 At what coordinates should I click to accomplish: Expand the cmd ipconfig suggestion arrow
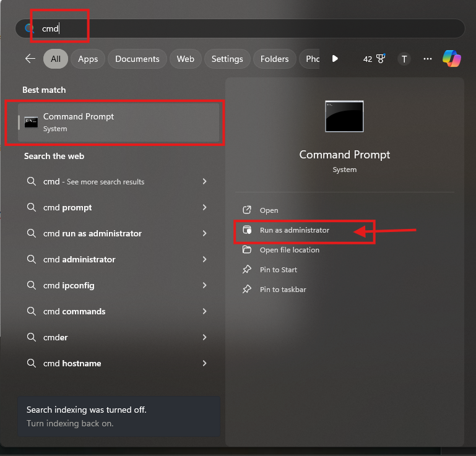pyautogui.click(x=204, y=285)
